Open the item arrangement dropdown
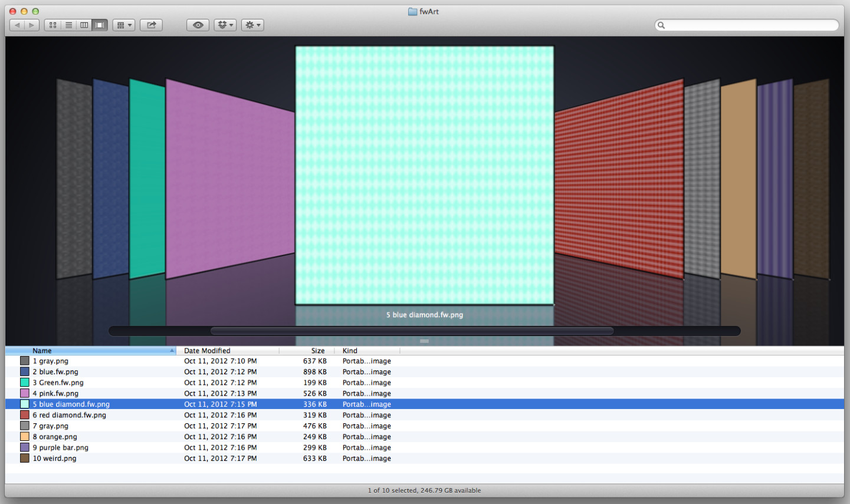 124,25
